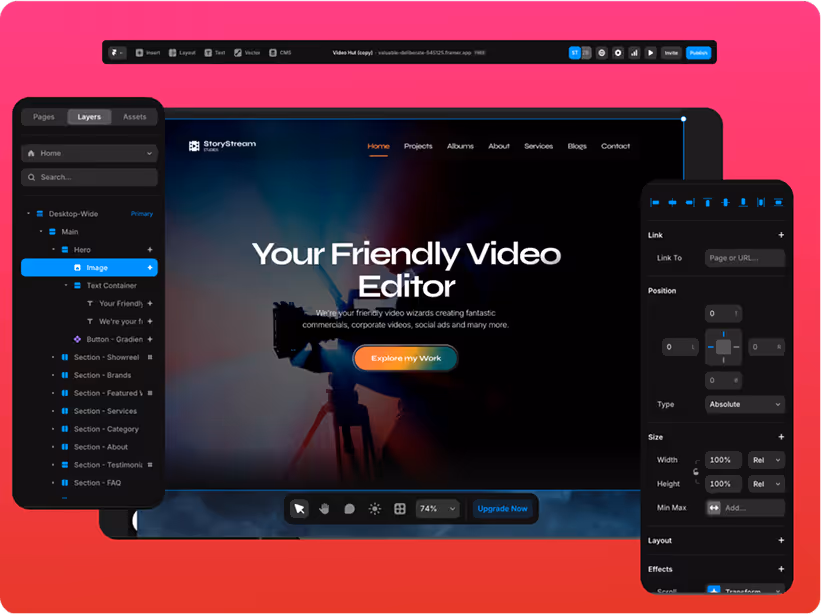Viewport: 821px width, 614px height.
Task: Switch to the Pages tab
Action: tap(43, 117)
